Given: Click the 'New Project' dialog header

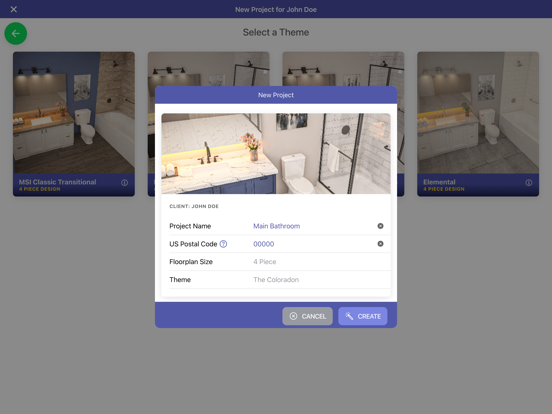Looking at the screenshot, I should click(276, 95).
